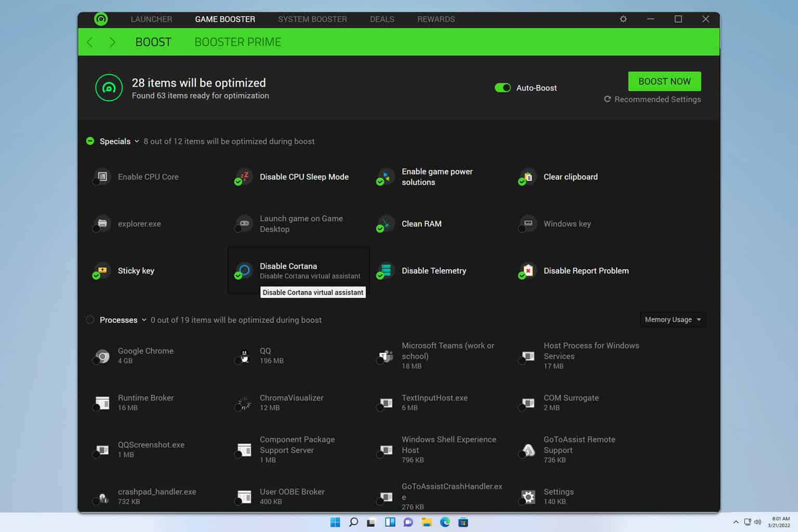Select the TextInputHost.exe process row
The height and width of the screenshot is (532, 798).
click(441, 403)
